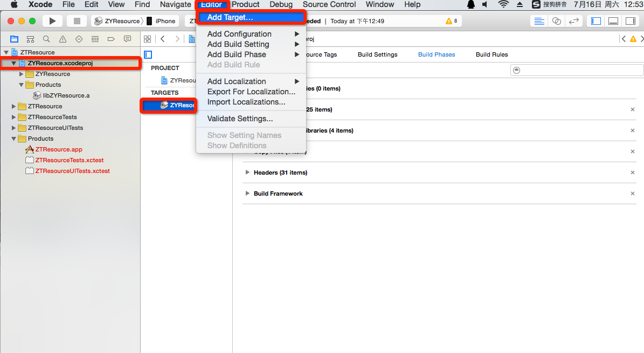The image size is (644, 353).
Task: Collapse the ZTResource root project
Action: coord(6,53)
